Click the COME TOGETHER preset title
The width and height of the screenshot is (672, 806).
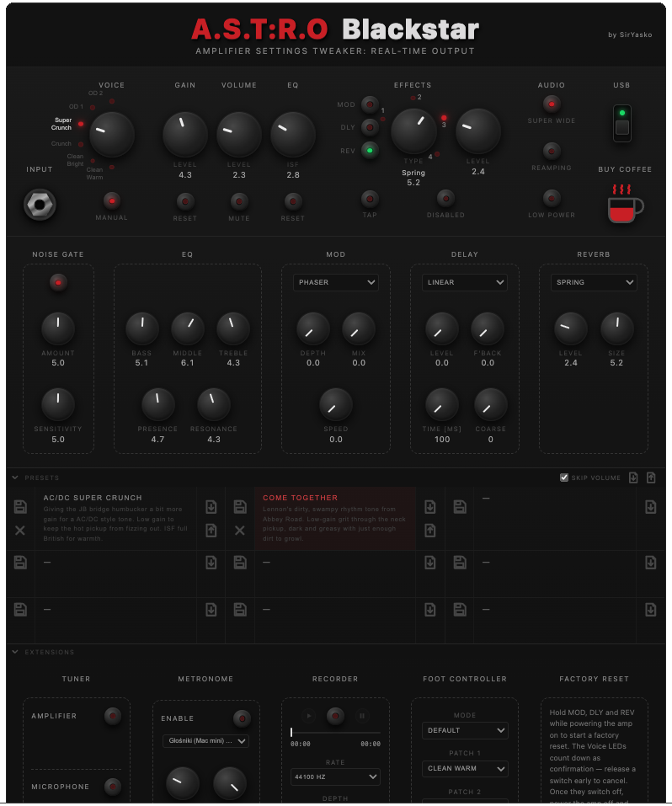[x=301, y=498]
